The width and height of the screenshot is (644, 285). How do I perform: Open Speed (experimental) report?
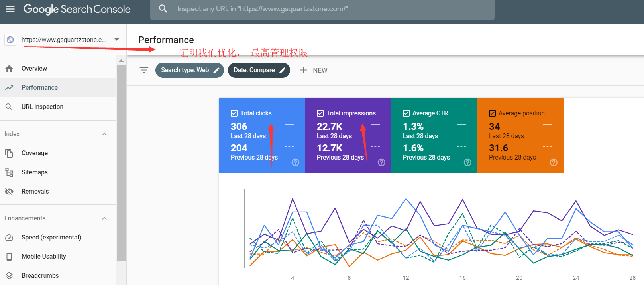pyautogui.click(x=58, y=238)
